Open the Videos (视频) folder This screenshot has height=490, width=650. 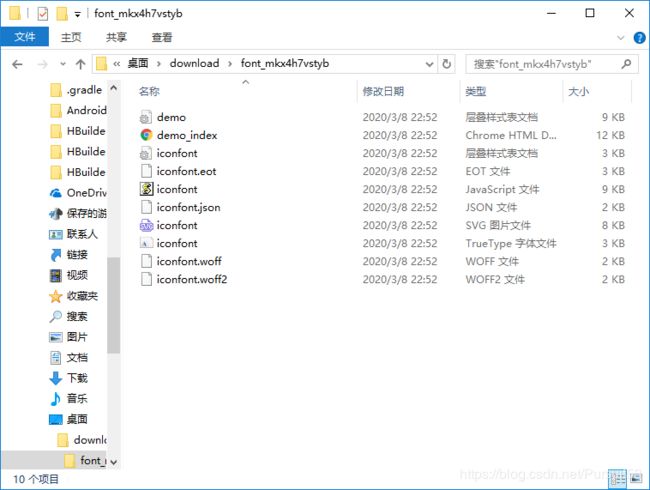(68, 275)
